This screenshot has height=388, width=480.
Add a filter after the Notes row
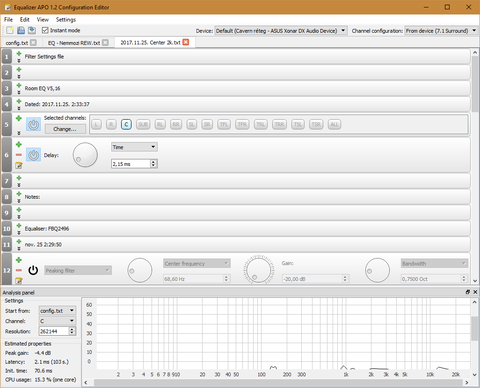19,194
